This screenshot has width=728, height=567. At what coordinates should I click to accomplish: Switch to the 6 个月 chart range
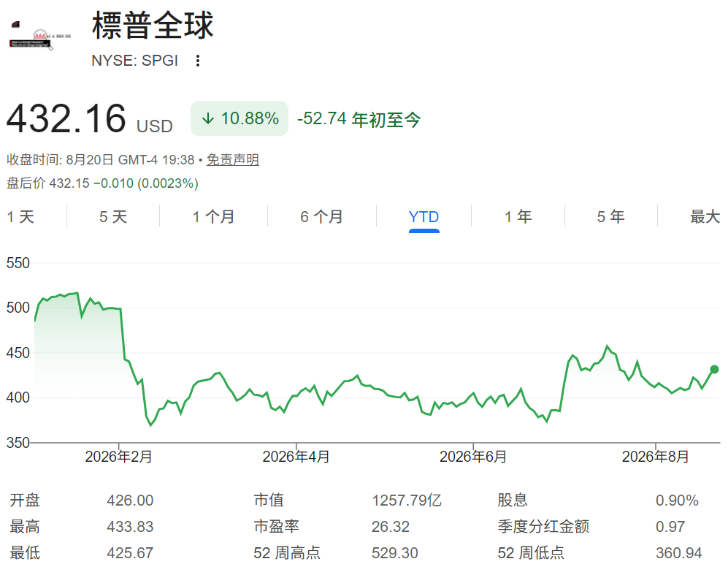click(321, 216)
